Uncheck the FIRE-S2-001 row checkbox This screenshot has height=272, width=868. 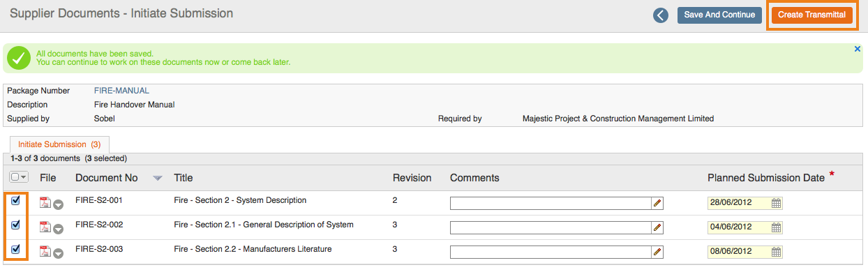16,201
